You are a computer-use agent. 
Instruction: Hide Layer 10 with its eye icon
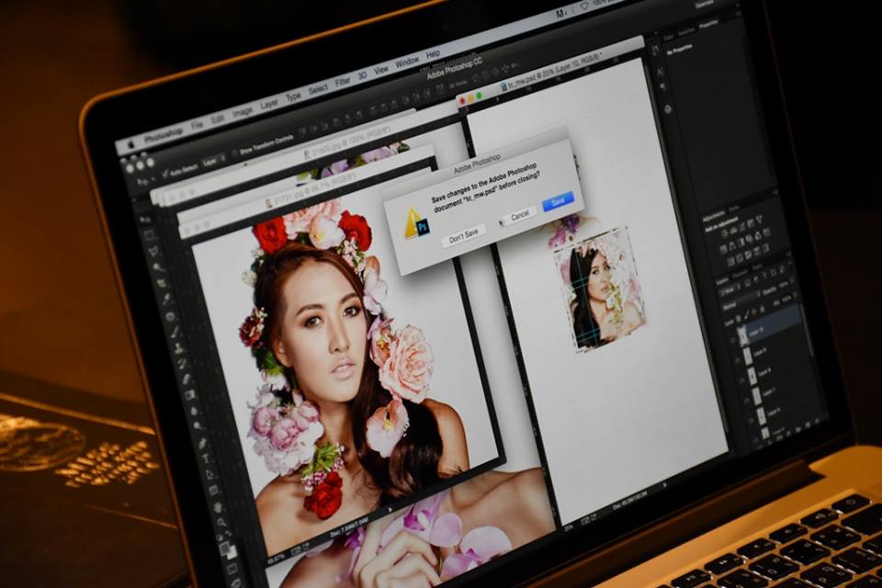tap(732, 340)
